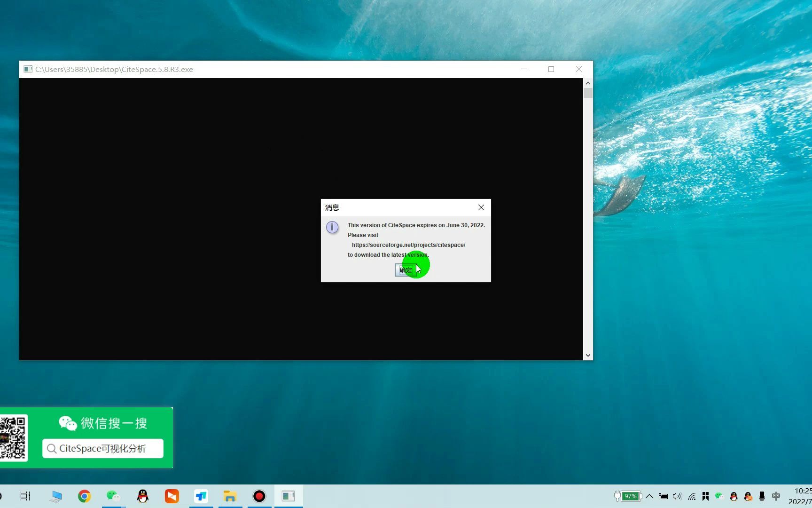Click the scrollbar down arrow of CiteSpace window
Image resolution: width=812 pixels, height=508 pixels.
(588, 355)
